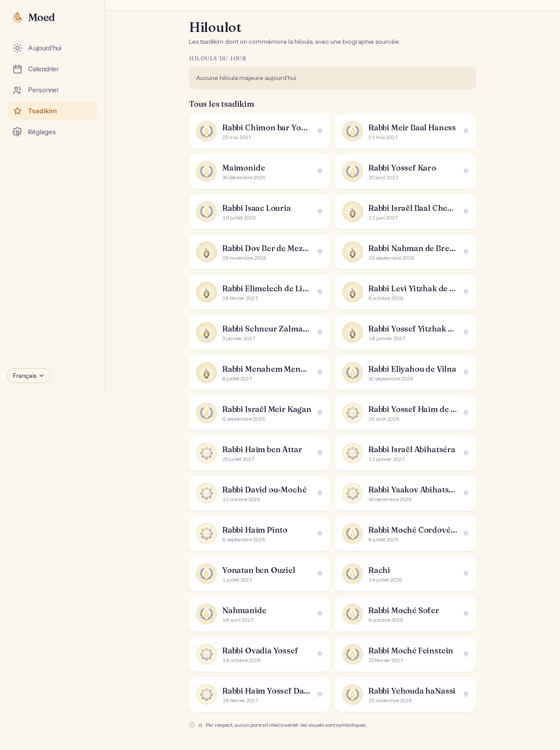
Task: Click the flame emblem of Rabbi Nahman de Breslev
Action: coord(353,252)
